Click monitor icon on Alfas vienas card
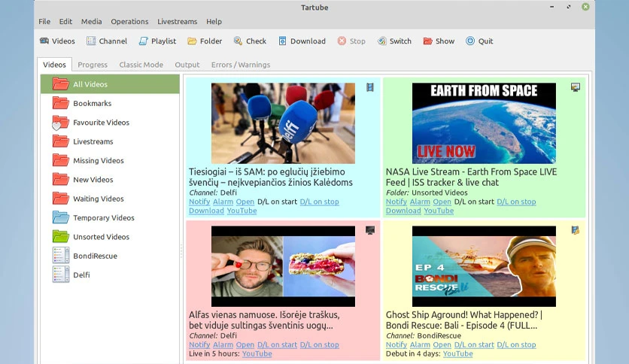The image size is (629, 364). [370, 230]
